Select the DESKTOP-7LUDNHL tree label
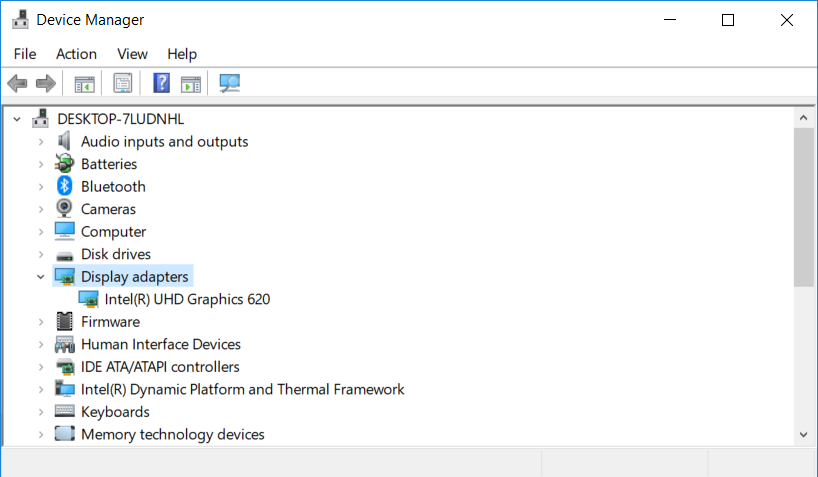818x477 pixels. click(121, 119)
